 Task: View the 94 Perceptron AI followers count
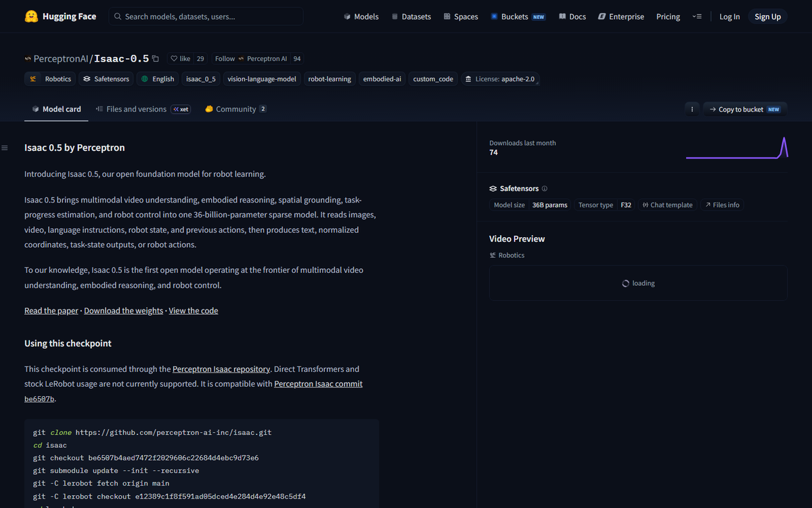(297, 59)
